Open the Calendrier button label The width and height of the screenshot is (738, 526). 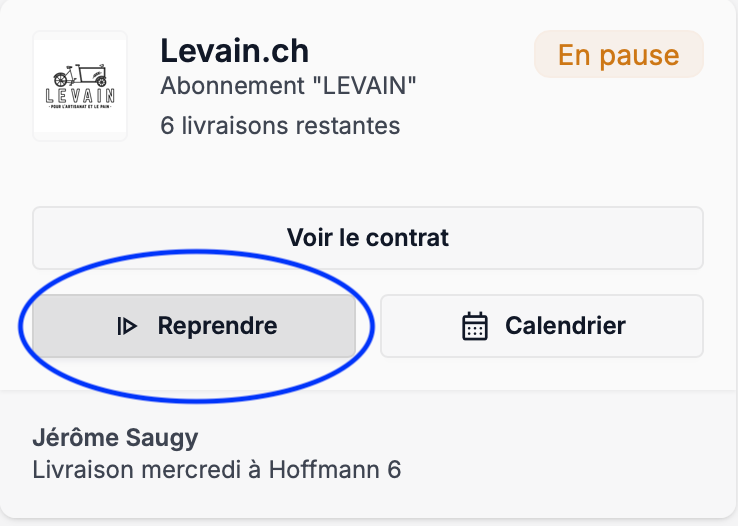click(x=565, y=326)
